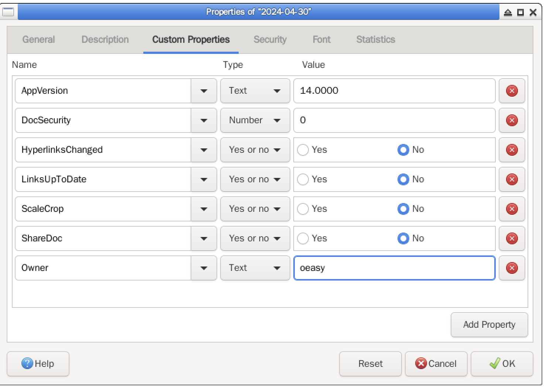Edit the AppVersion value field 14.0000
The width and height of the screenshot is (546, 392).
pyautogui.click(x=394, y=91)
